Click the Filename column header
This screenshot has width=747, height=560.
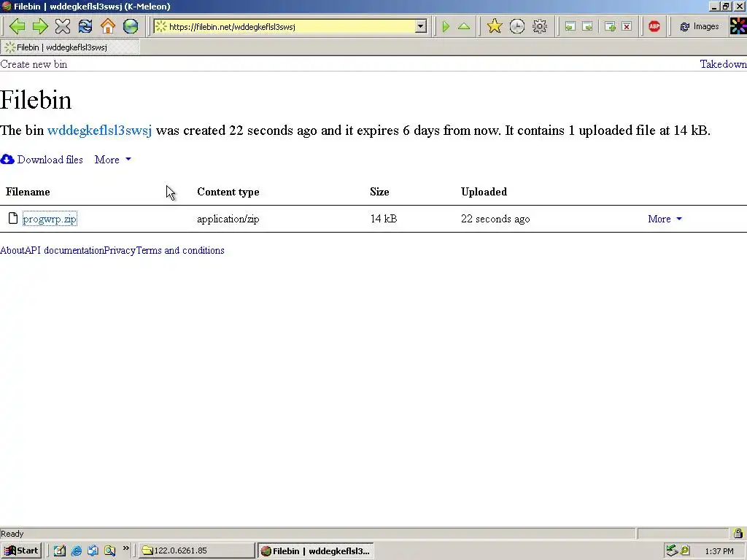pyautogui.click(x=28, y=192)
